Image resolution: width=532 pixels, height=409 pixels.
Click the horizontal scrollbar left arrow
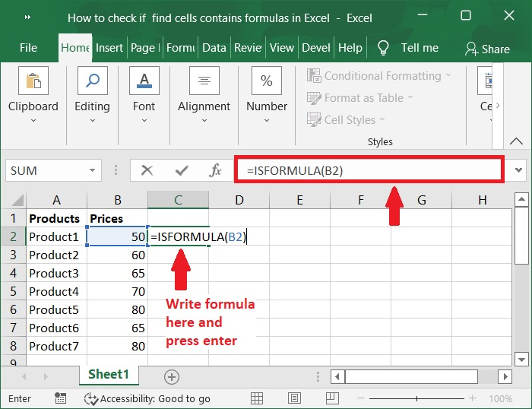337,377
